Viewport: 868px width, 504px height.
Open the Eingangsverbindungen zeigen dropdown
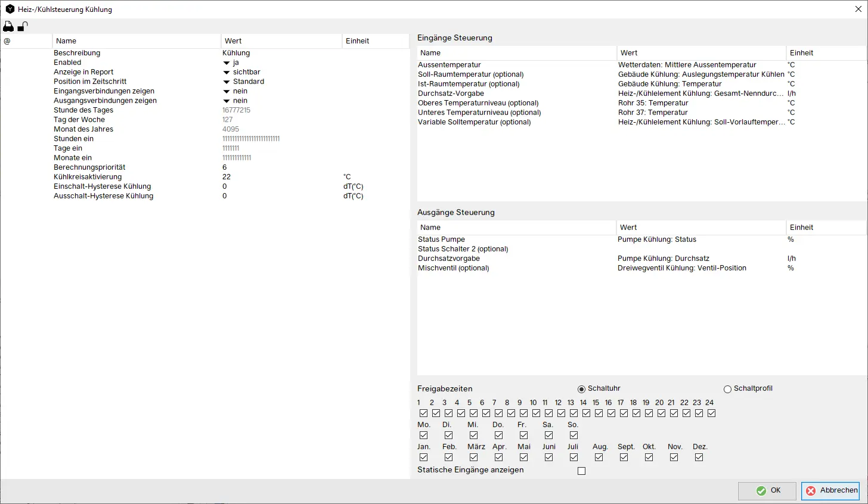click(227, 91)
